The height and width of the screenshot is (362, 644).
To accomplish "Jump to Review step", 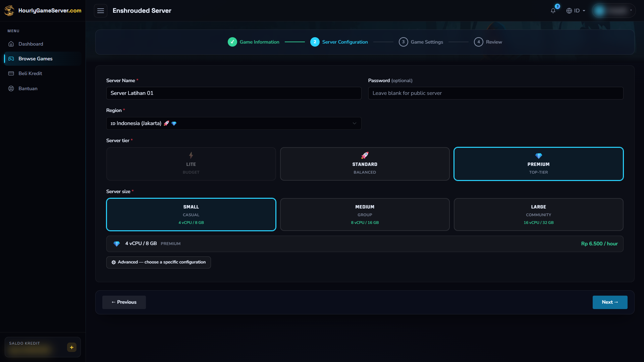I will coord(488,42).
